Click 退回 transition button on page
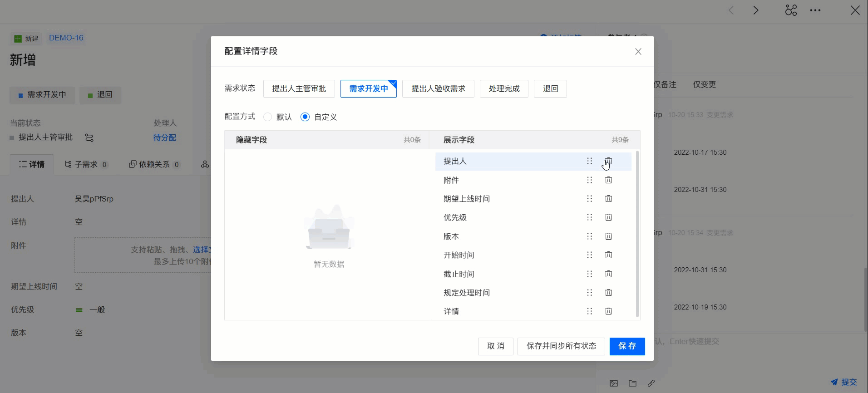The width and height of the screenshot is (868, 393). pos(100,95)
